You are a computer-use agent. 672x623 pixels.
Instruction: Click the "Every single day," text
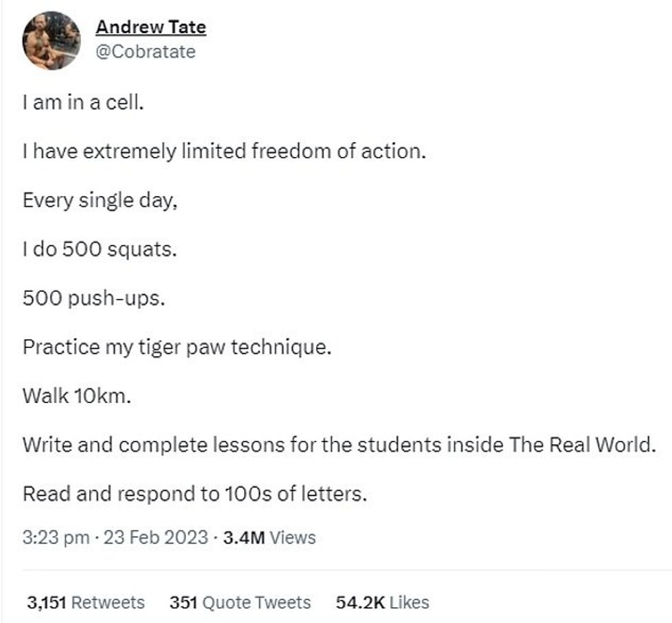pyautogui.click(x=99, y=201)
